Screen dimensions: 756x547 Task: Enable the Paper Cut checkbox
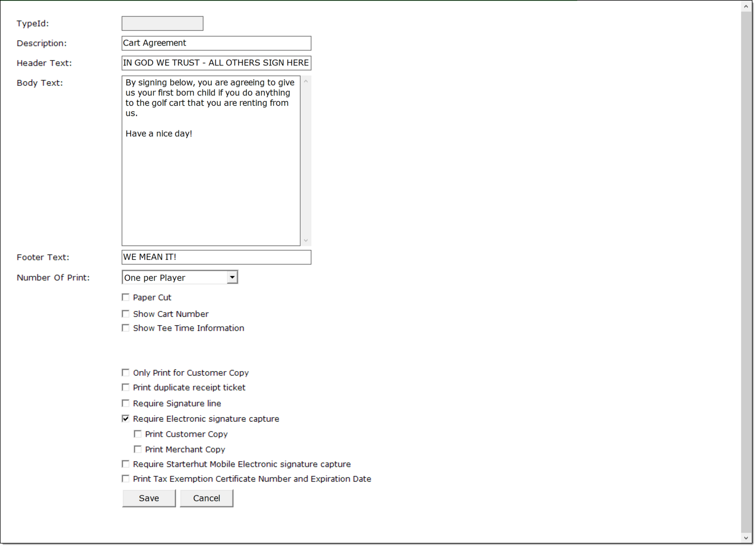pyautogui.click(x=125, y=297)
